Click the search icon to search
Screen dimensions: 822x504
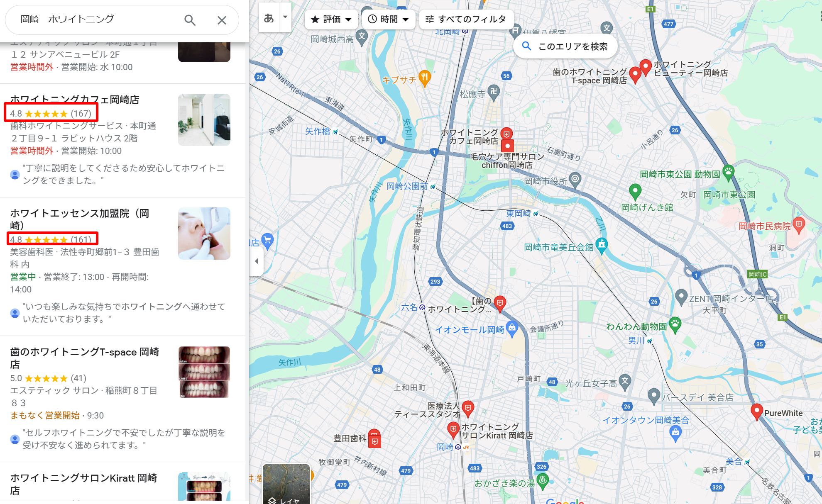[x=191, y=19]
